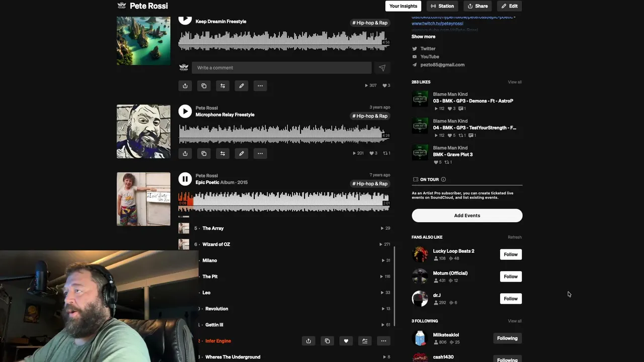The image size is (644, 362).
Task: Select the Hip-hop & Rap tag on Microphone Relay Freestyle
Action: 370,116
